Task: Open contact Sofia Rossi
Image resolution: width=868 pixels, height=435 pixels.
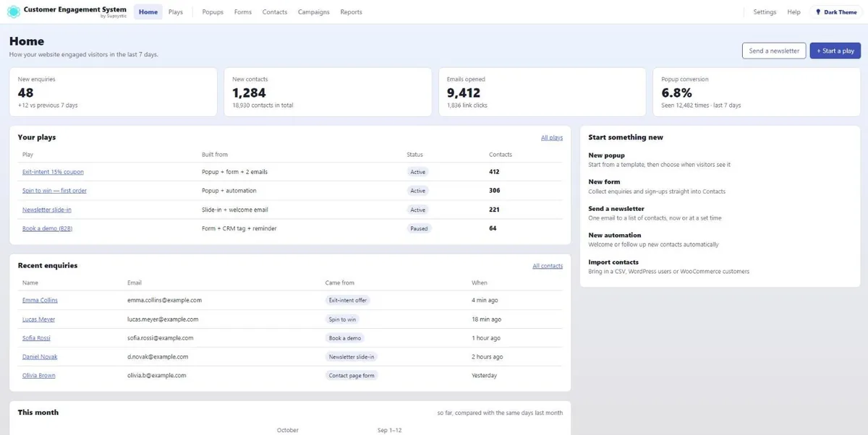Action: (x=36, y=337)
